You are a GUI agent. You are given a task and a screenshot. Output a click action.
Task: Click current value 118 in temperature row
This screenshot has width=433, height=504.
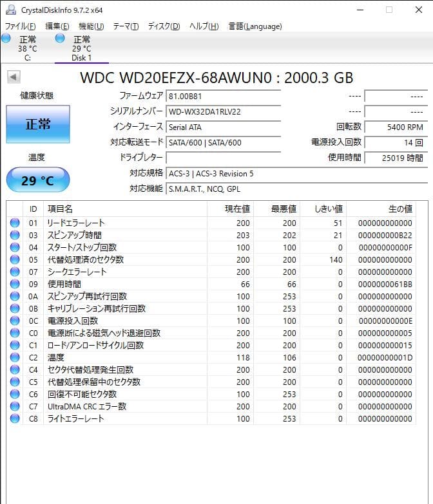243,357
